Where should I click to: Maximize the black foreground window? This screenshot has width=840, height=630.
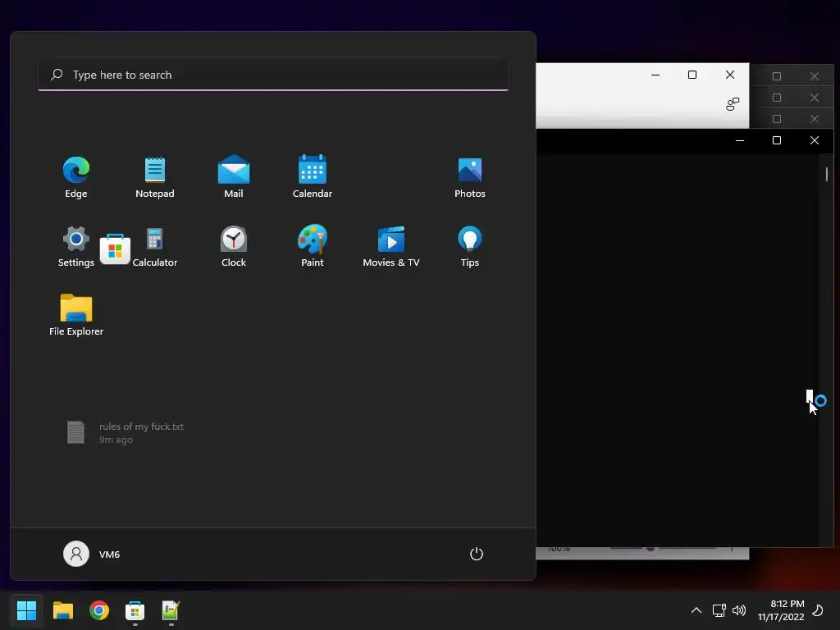click(777, 140)
